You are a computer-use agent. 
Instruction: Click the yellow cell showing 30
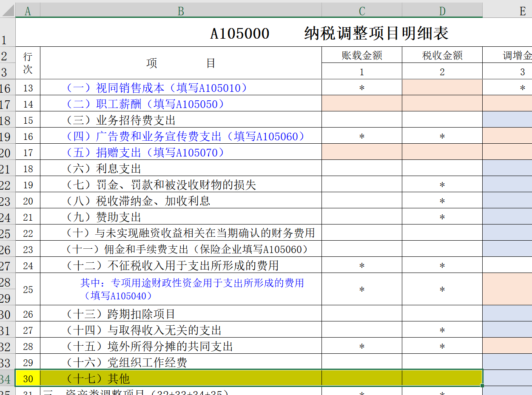[28, 378]
